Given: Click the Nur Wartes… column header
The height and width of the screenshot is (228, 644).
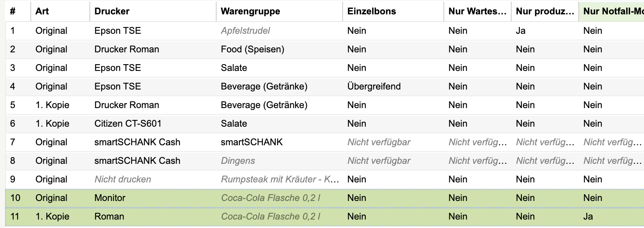Looking at the screenshot, I should 477,11.
